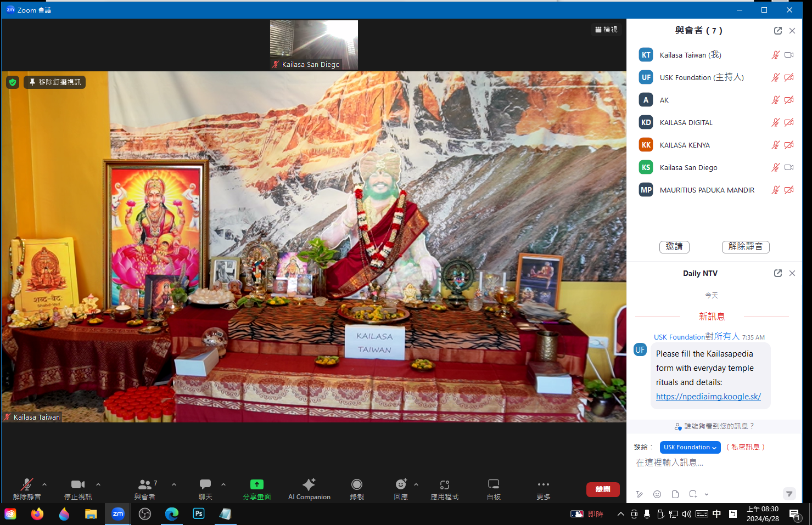
Task: Toggle Stop Video camera button
Action: click(x=78, y=484)
